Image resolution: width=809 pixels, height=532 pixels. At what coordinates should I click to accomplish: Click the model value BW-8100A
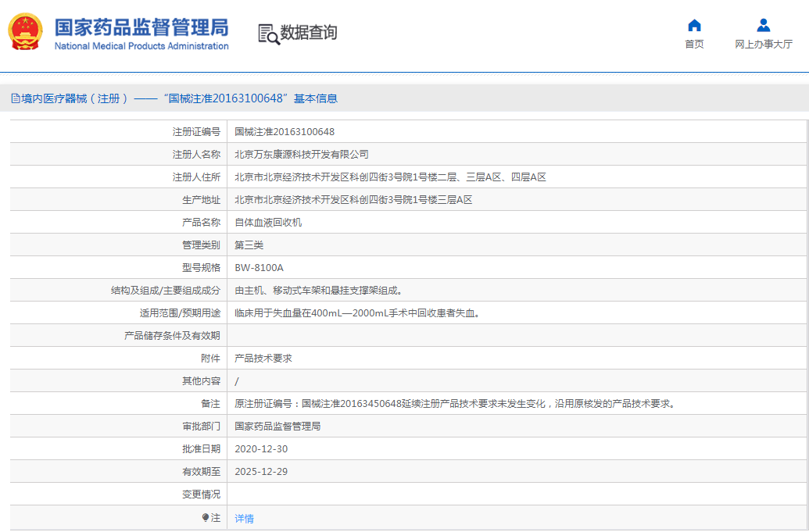pos(259,268)
